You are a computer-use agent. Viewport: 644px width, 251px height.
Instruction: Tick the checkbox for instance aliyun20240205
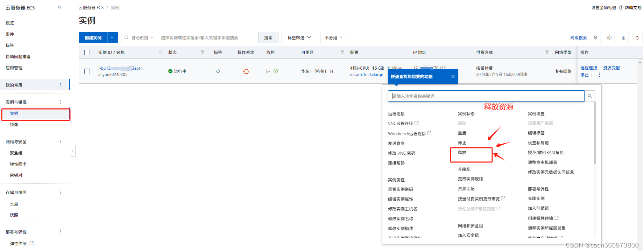[87, 71]
